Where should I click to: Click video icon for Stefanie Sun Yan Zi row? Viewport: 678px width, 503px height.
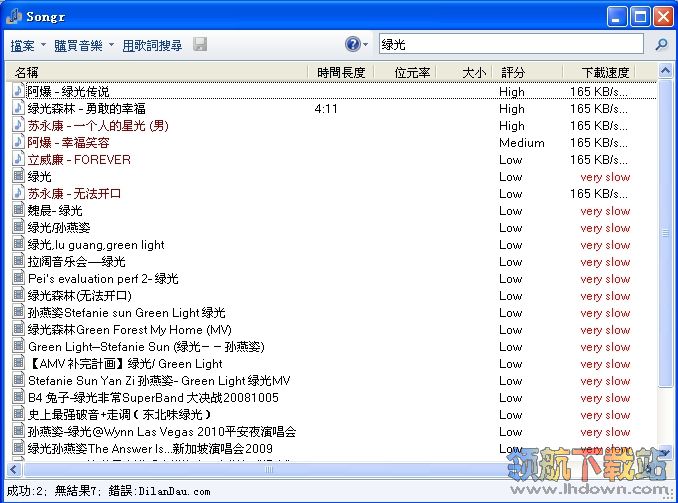point(18,380)
